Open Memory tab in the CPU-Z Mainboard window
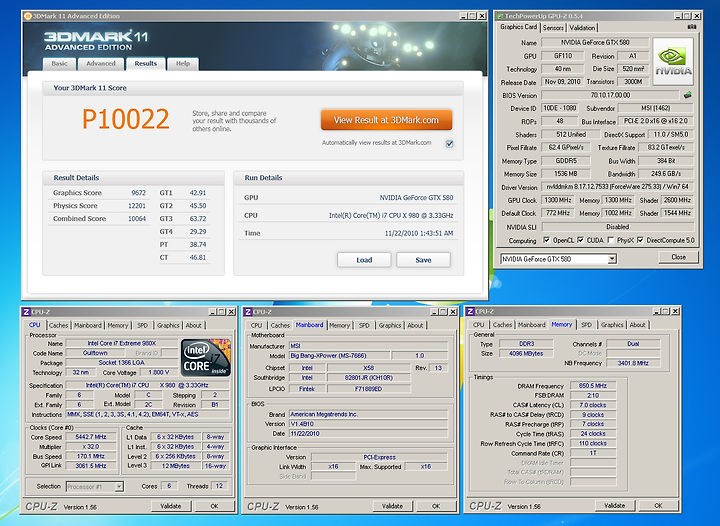Image resolution: width=720 pixels, height=526 pixels. tap(340, 325)
